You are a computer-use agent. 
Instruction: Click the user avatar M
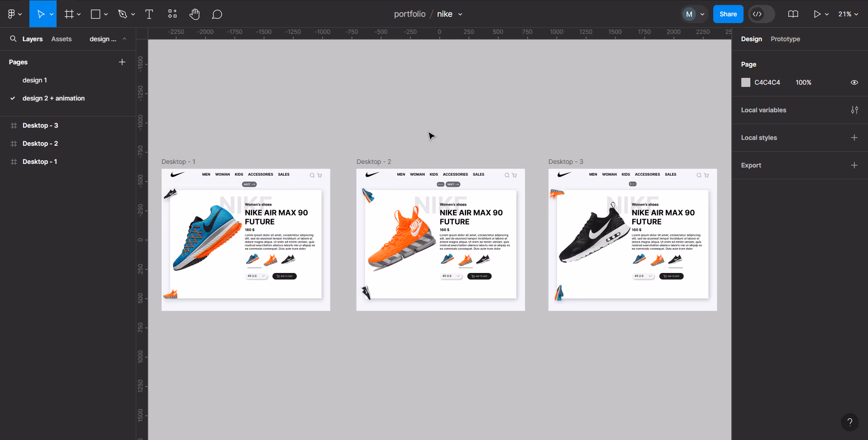[x=689, y=14]
